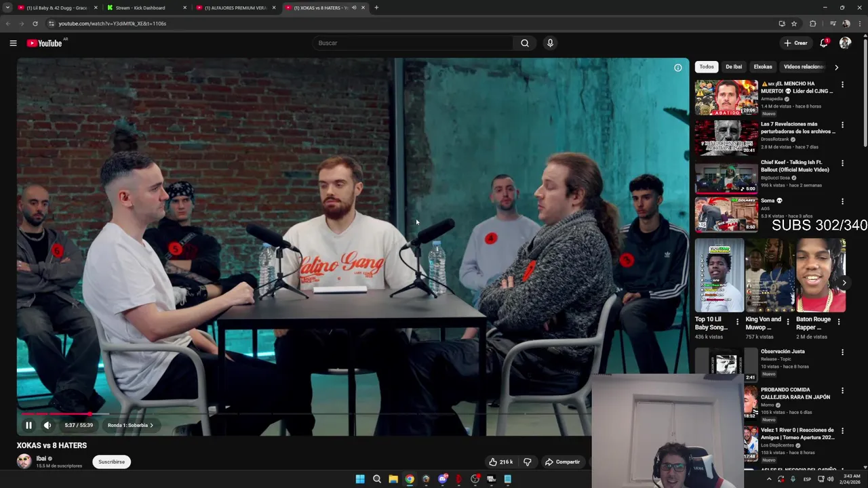Screen dimensions: 868x488
Task: Open the Top 10 Lil Baby short
Action: [719, 275]
